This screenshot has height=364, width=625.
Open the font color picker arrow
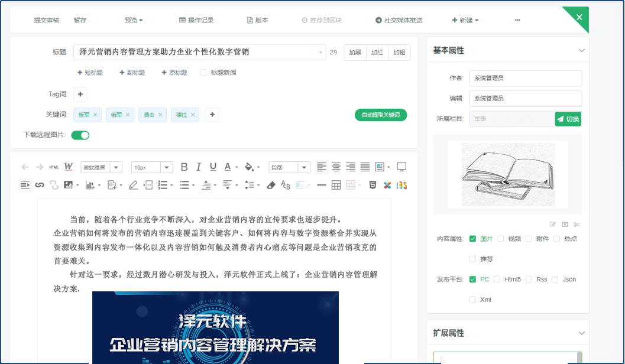click(x=236, y=167)
